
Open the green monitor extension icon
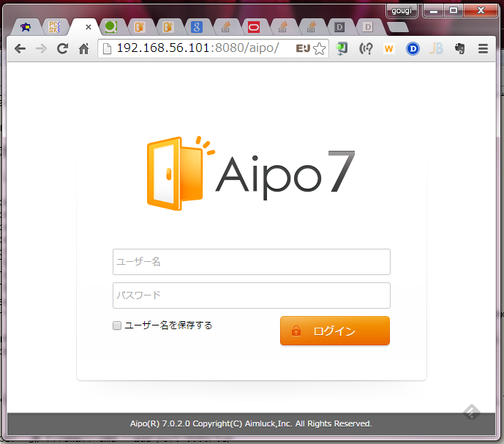(x=342, y=48)
